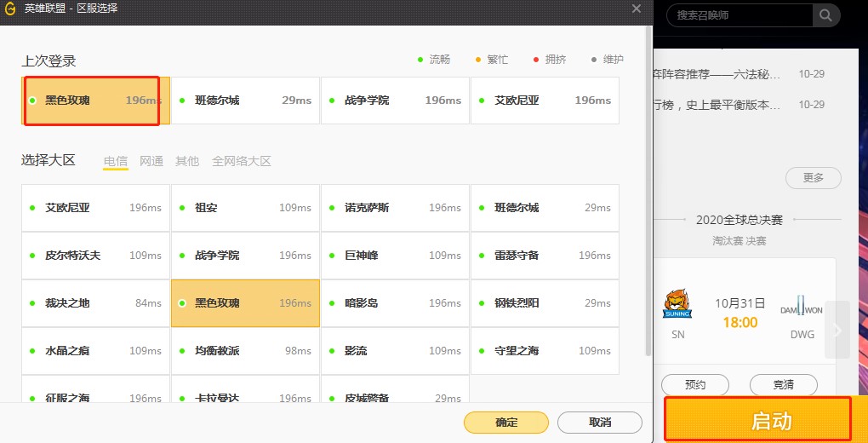Click the summoner search input field
868x443 pixels.
pos(740,15)
